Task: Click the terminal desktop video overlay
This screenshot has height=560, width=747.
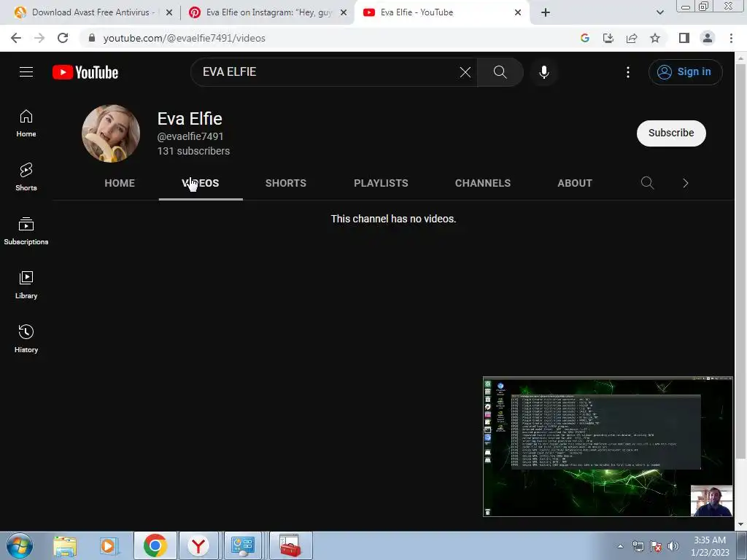Action: tap(608, 447)
